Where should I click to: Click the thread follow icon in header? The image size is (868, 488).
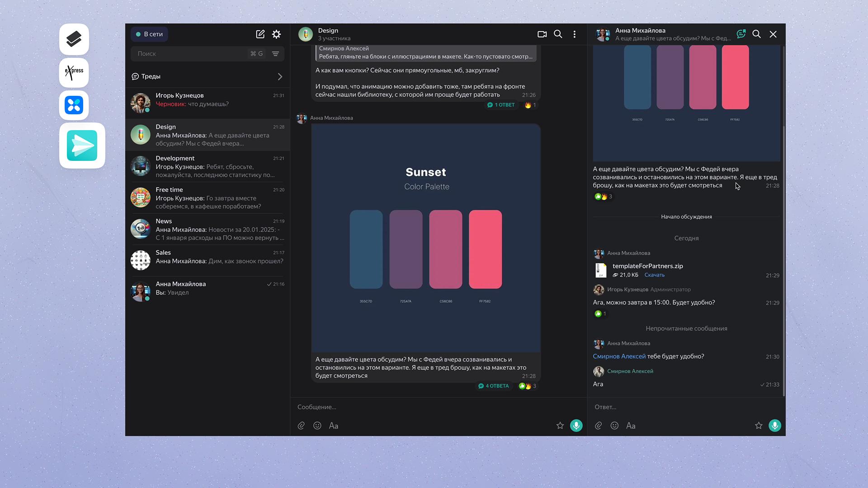[741, 34]
